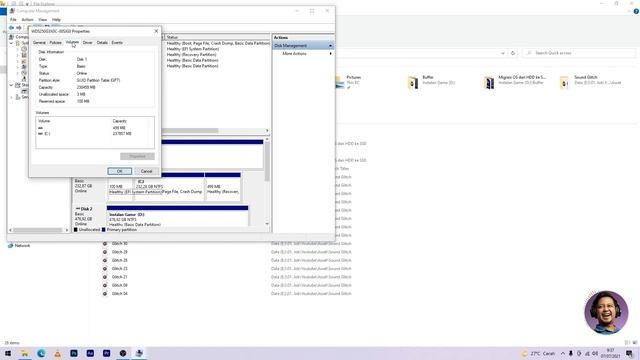Select the Healthy (EFI System Partition) status row

pos(193,49)
